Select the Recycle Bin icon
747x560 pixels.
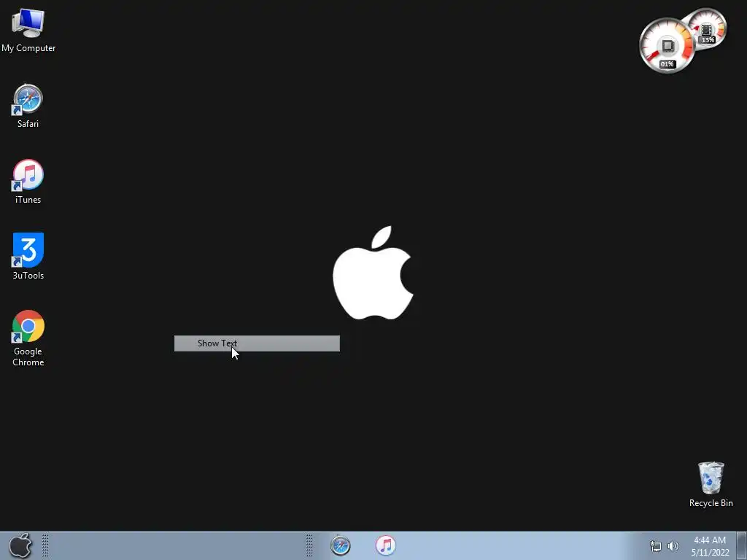click(x=711, y=484)
